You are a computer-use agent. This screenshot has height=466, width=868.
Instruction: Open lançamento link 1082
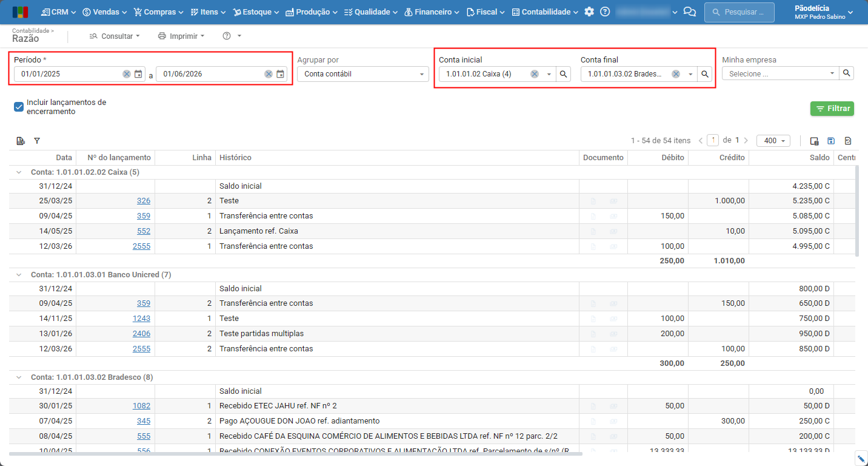coord(142,406)
